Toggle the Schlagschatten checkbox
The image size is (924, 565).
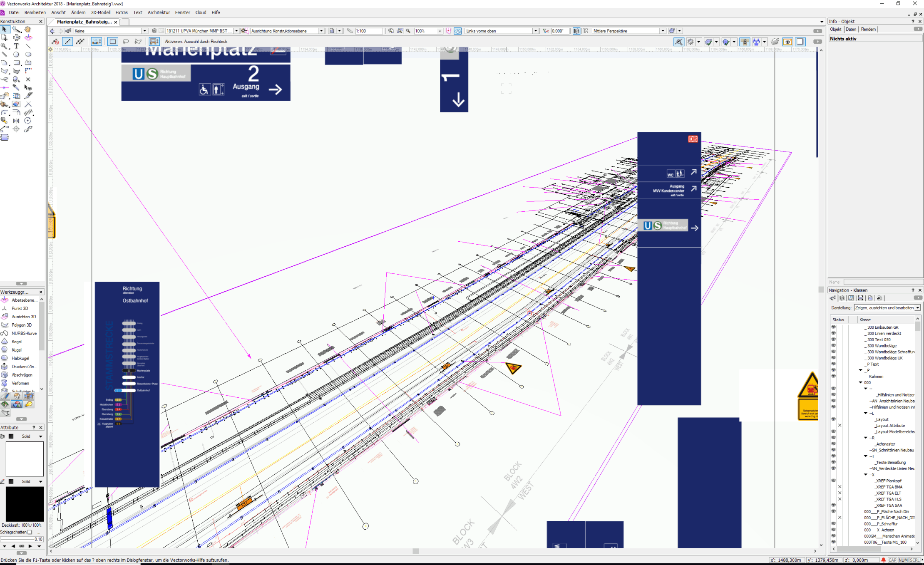pos(30,532)
